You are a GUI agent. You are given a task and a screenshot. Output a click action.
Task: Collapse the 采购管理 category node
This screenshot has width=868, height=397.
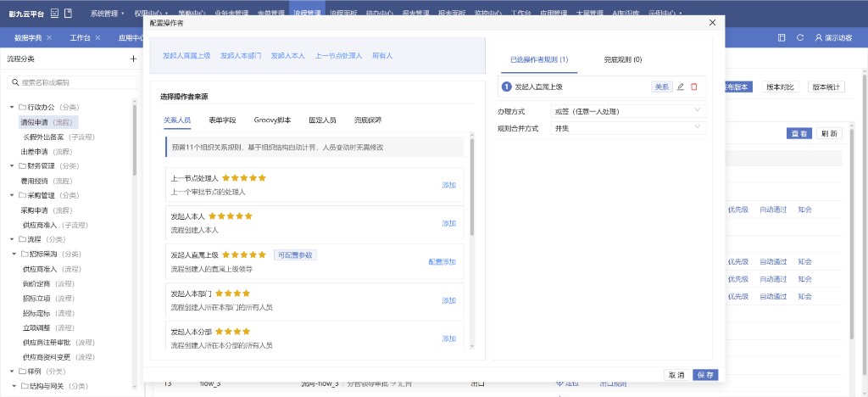(12, 195)
